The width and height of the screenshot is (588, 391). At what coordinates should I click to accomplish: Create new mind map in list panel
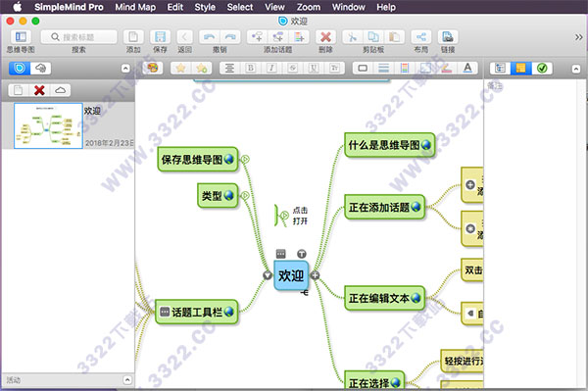tap(18, 90)
